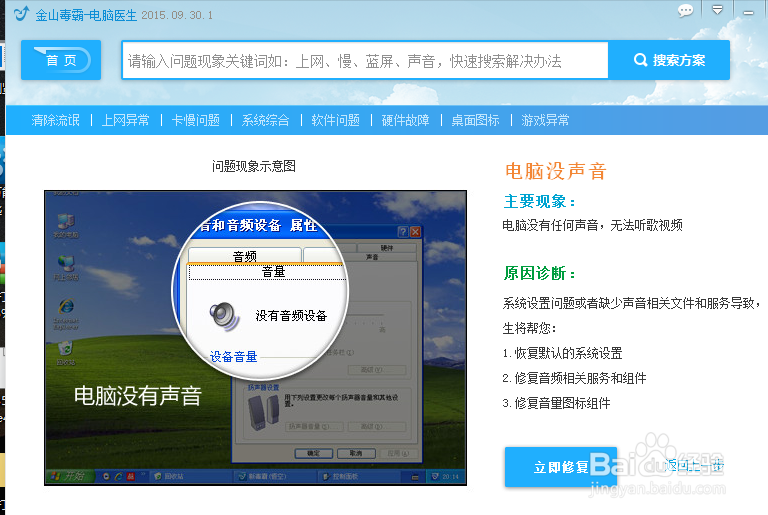Click the 返回上一步 link
This screenshot has width=768, height=515.
tap(694, 465)
